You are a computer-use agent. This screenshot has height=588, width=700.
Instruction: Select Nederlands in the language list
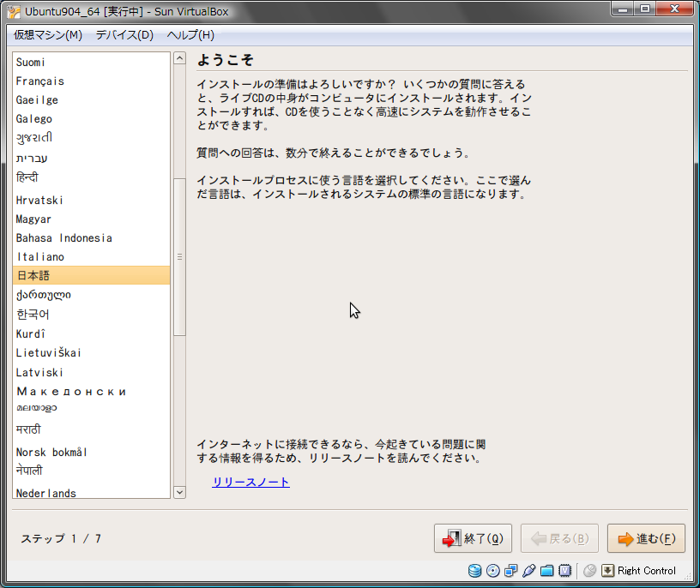click(x=92, y=492)
